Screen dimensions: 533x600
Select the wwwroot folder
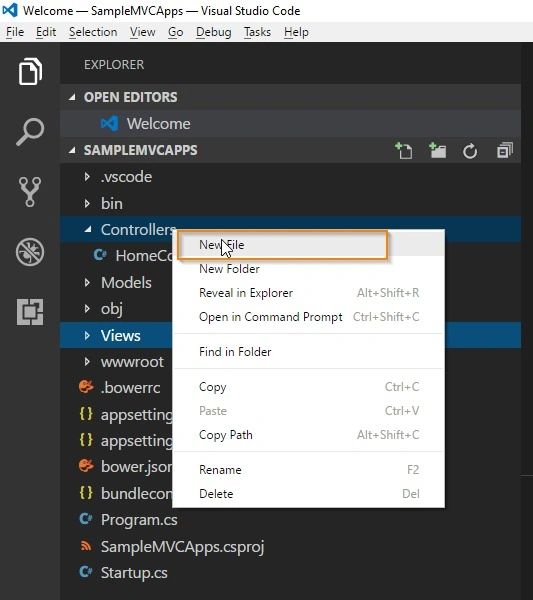pyautogui.click(x=132, y=362)
